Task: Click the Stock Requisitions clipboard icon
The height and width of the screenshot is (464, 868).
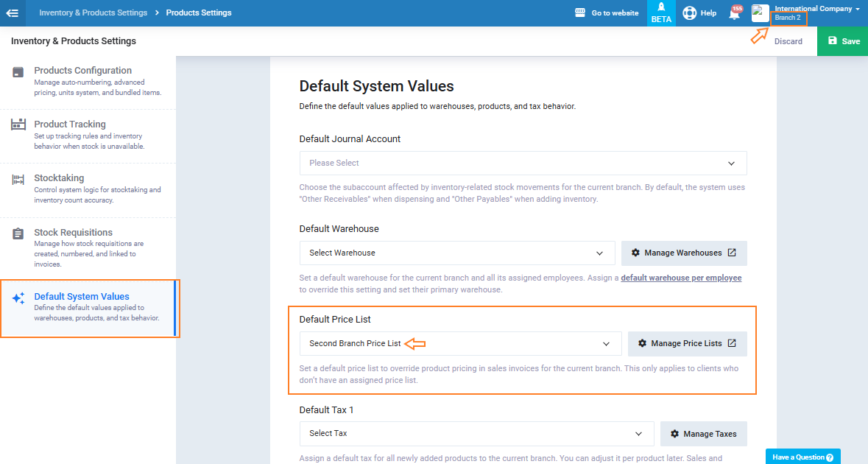Action: (18, 233)
